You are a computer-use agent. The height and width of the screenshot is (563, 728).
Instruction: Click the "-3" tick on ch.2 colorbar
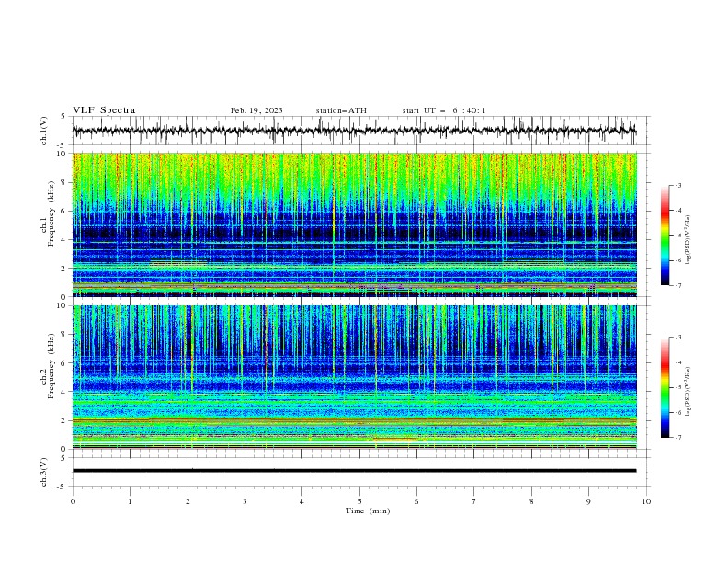[677, 338]
